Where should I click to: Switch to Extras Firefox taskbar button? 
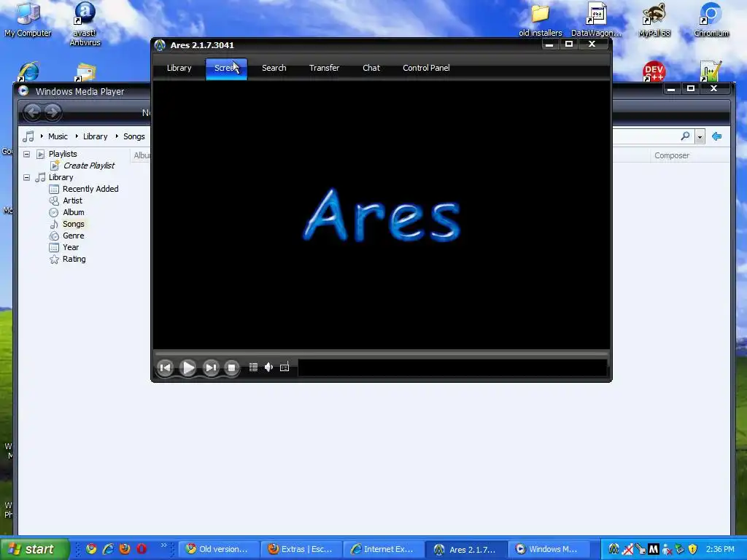pos(301,549)
